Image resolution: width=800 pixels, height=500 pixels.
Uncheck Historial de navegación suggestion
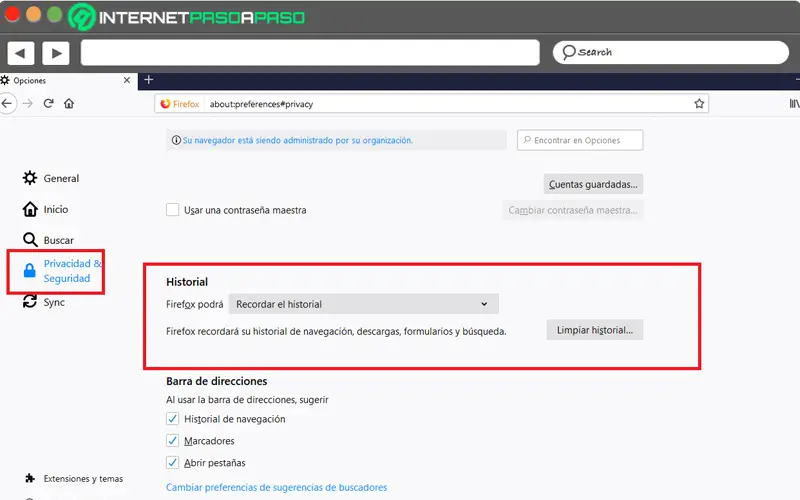point(172,419)
